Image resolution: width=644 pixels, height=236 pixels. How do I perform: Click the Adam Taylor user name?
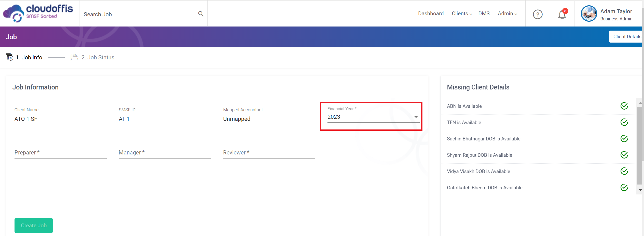(616, 11)
